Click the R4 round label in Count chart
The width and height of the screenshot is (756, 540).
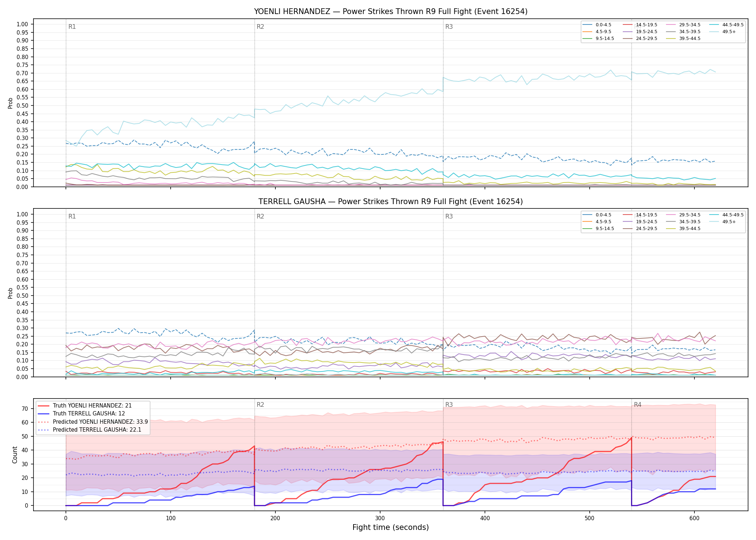click(638, 405)
